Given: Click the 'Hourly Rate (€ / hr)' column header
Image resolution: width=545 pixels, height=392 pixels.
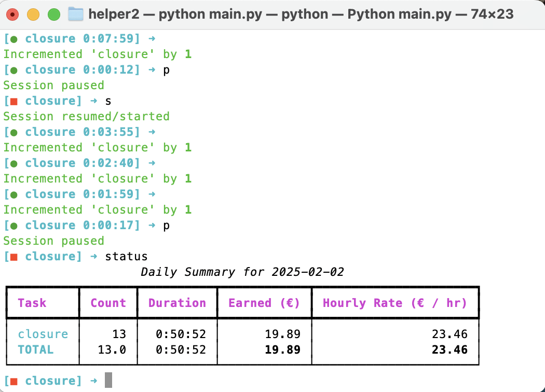Looking at the screenshot, I should click(395, 303).
